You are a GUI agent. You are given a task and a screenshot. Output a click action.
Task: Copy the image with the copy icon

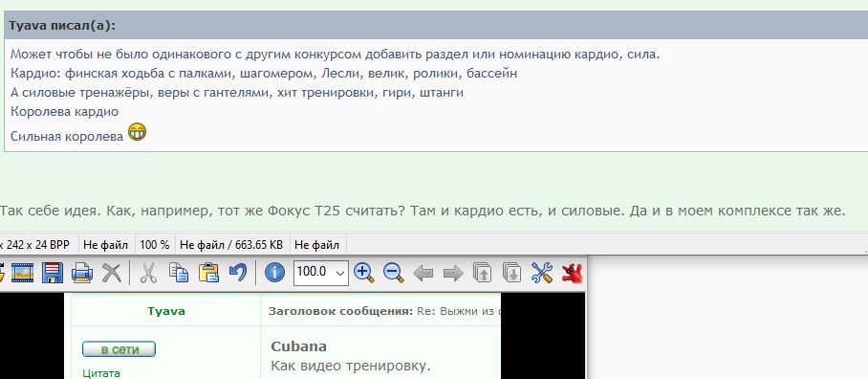pos(178,273)
